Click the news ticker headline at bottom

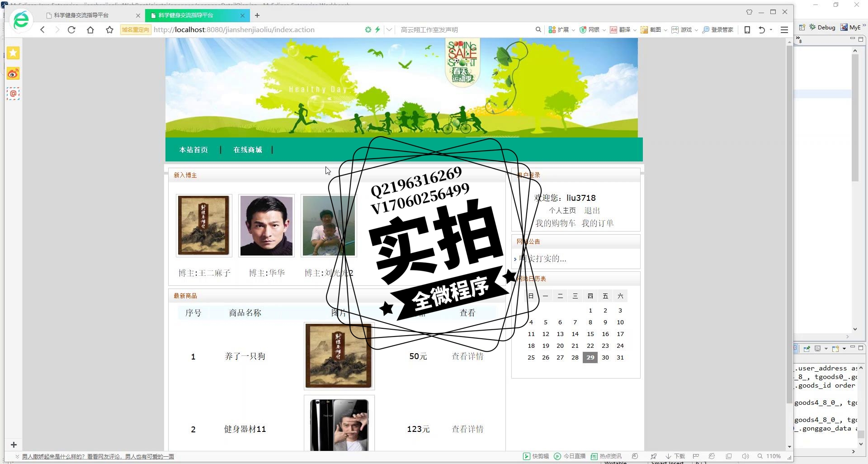(x=98, y=457)
